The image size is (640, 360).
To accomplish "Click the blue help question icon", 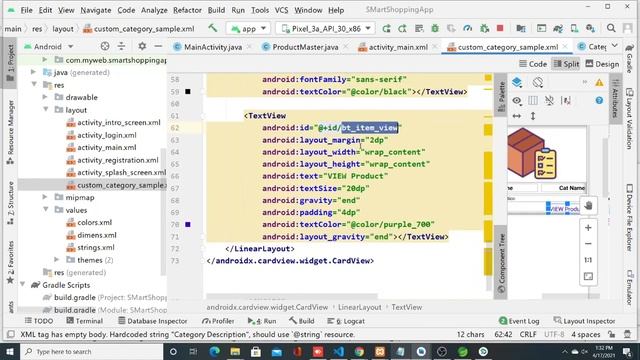I will pyautogui.click(x=599, y=100).
